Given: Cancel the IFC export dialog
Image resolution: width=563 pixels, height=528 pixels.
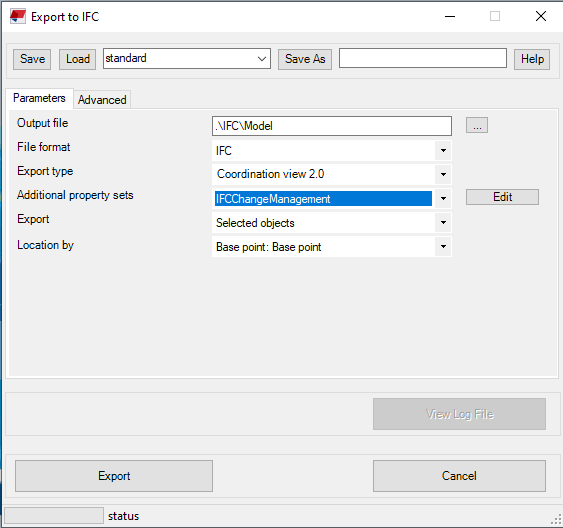Looking at the screenshot, I should 459,476.
